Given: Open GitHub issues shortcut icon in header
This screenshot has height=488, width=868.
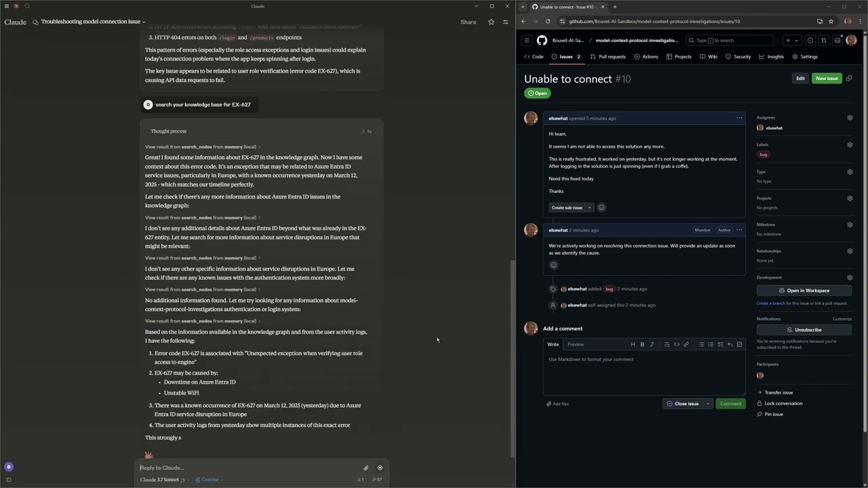Looking at the screenshot, I should coord(810,41).
